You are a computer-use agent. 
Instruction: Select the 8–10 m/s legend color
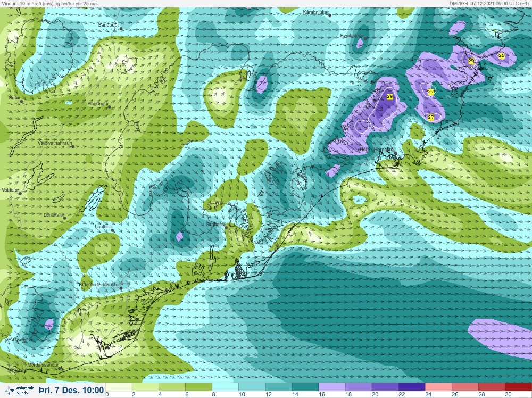[x=225, y=387]
